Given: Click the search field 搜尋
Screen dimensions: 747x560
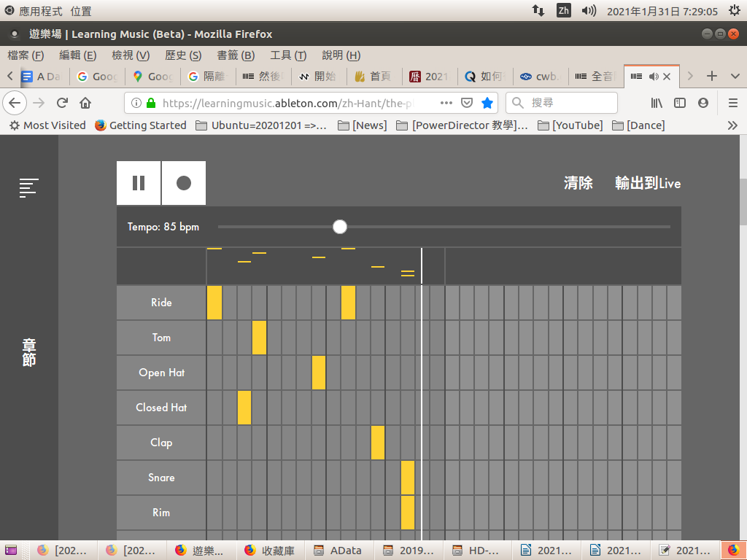Looking at the screenshot, I should pyautogui.click(x=562, y=103).
